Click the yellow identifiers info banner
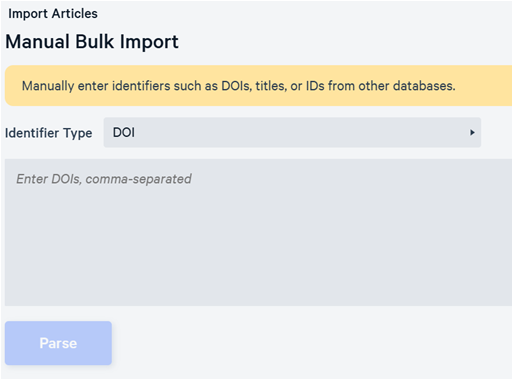The width and height of the screenshot is (513, 380). pyautogui.click(x=259, y=86)
